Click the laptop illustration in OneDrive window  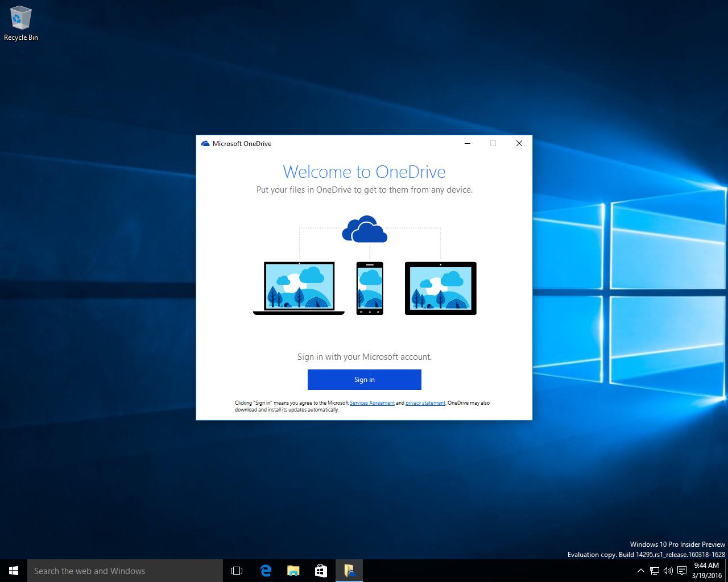coord(299,288)
